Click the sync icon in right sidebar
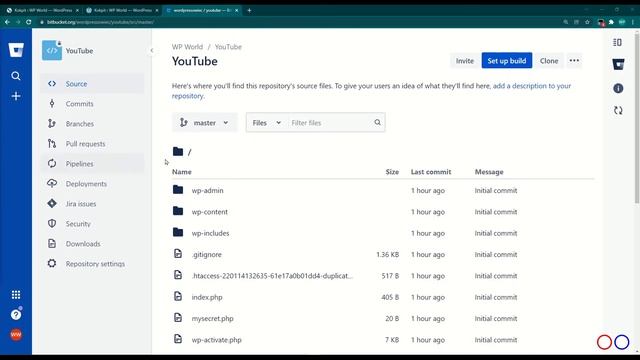 618,110
